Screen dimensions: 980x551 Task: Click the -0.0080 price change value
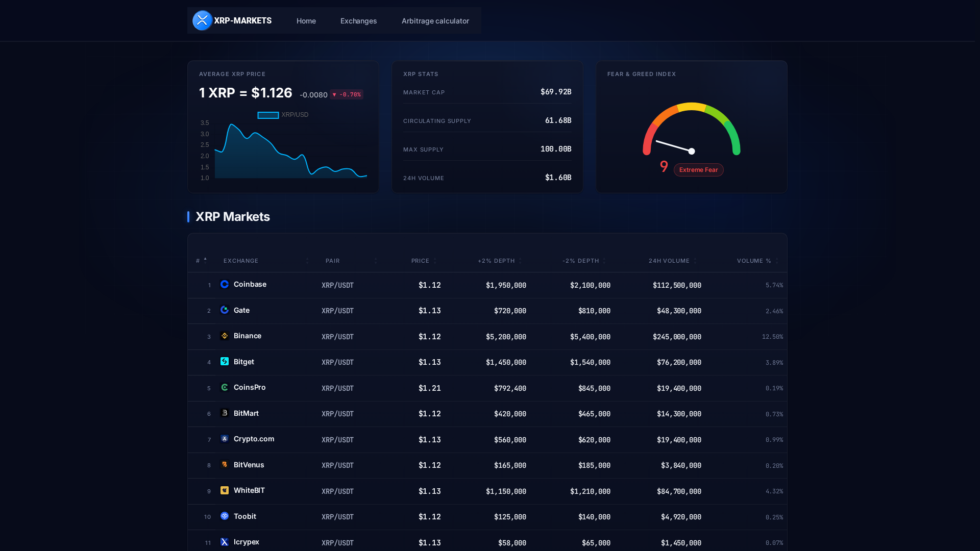[313, 95]
